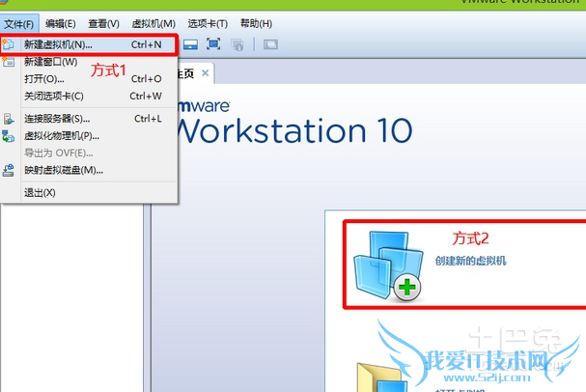Close the 主页 tab with its X

pyautogui.click(x=206, y=72)
